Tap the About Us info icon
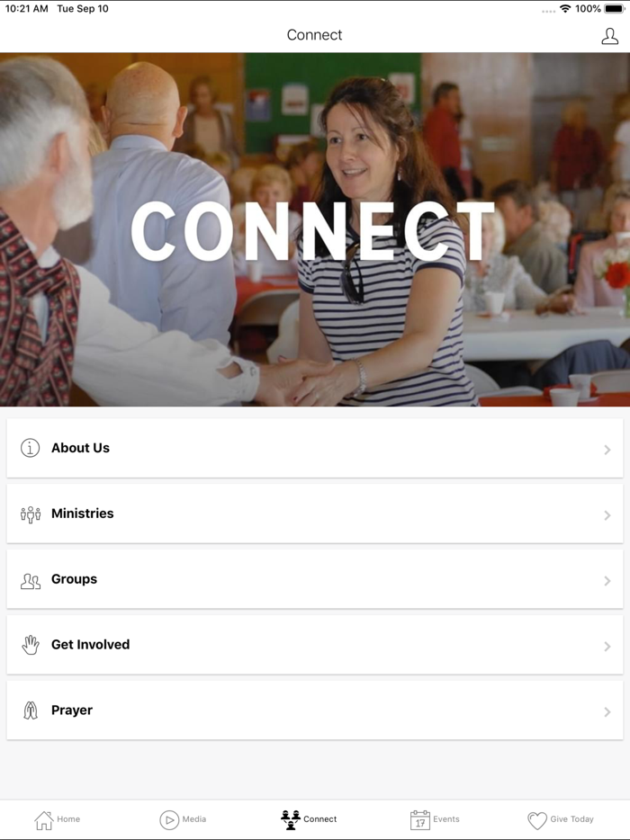630x840 pixels. (x=30, y=448)
